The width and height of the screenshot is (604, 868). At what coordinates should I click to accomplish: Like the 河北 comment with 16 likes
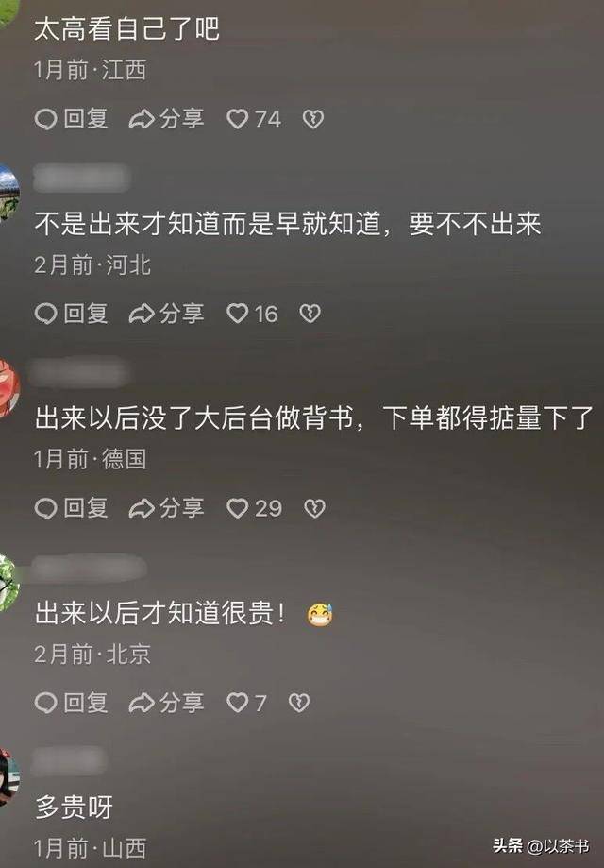[252, 314]
